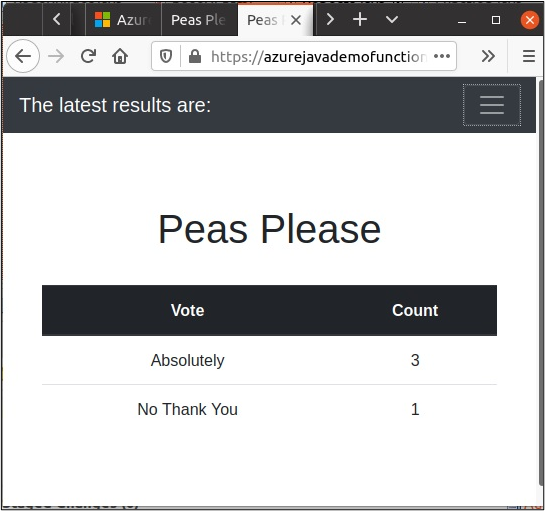Go back to the previous page
This screenshot has width=545, height=511.
pos(23,56)
